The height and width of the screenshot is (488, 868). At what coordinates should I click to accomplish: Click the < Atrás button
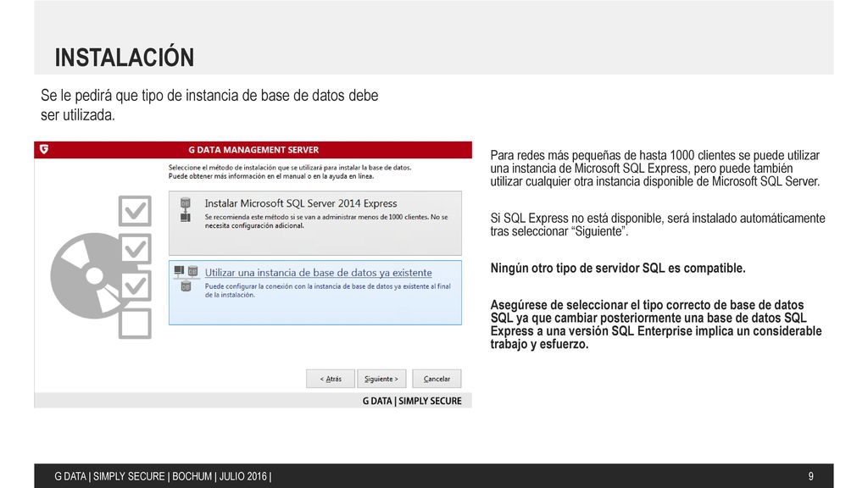pyautogui.click(x=331, y=379)
